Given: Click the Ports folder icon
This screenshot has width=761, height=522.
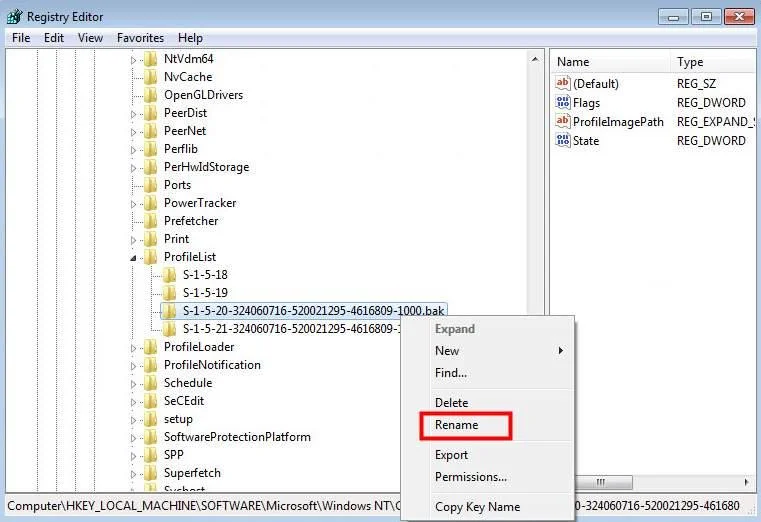Looking at the screenshot, I should pyautogui.click(x=151, y=185).
